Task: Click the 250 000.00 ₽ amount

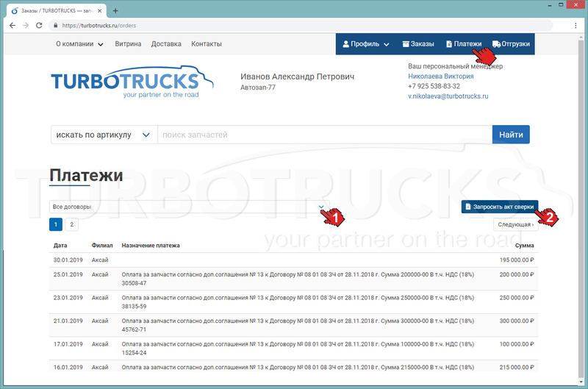Action: (517, 298)
